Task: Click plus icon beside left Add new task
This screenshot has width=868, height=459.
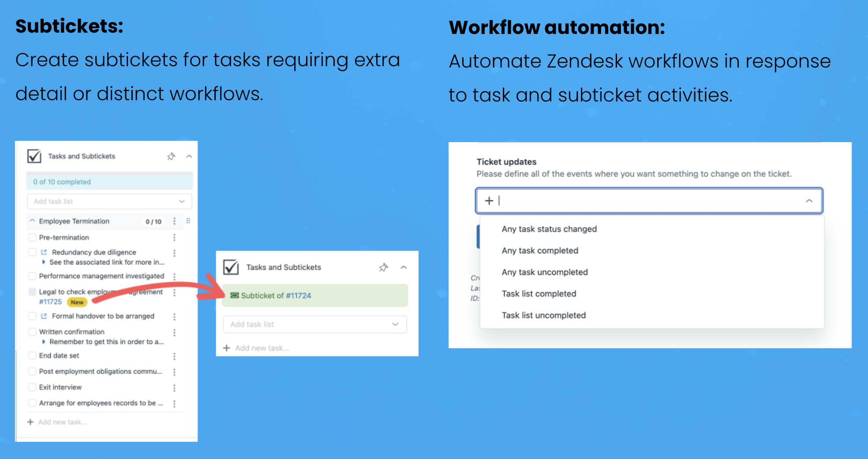Action: [x=30, y=422]
